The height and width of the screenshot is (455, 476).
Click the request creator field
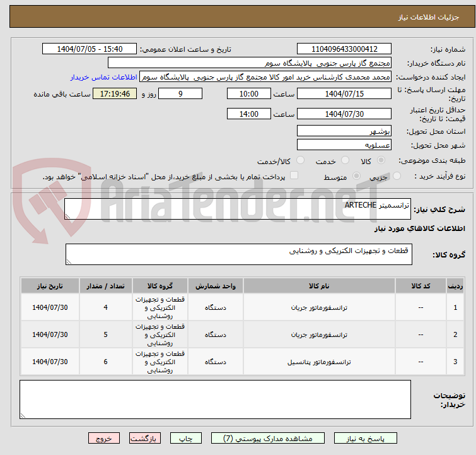(x=265, y=77)
